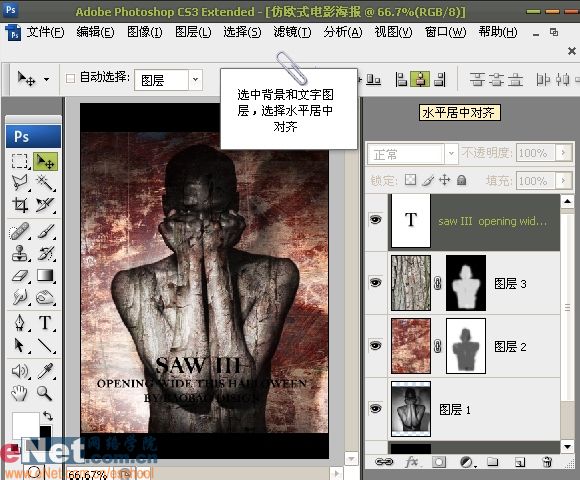The image size is (580, 480).
Task: Click the background color swatch
Action: [46, 433]
